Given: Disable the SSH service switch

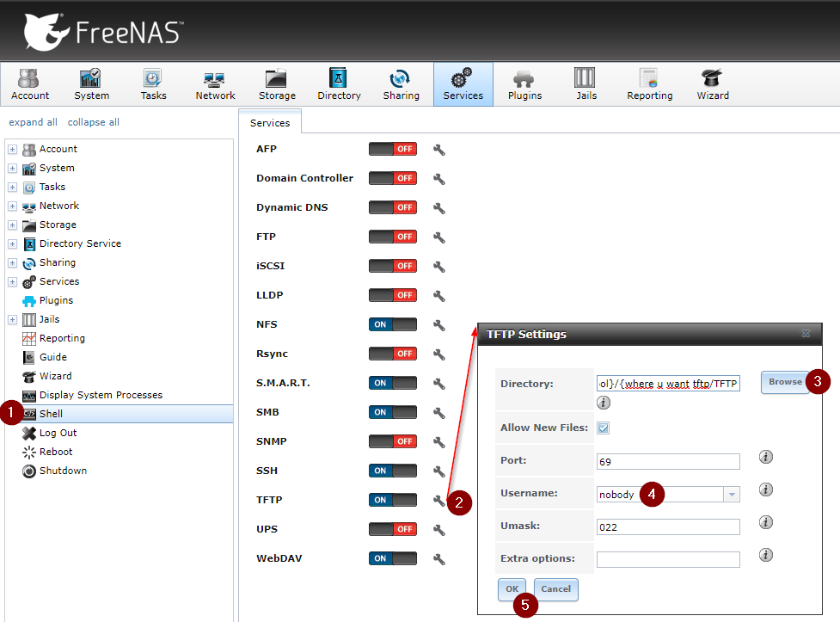Looking at the screenshot, I should click(393, 471).
